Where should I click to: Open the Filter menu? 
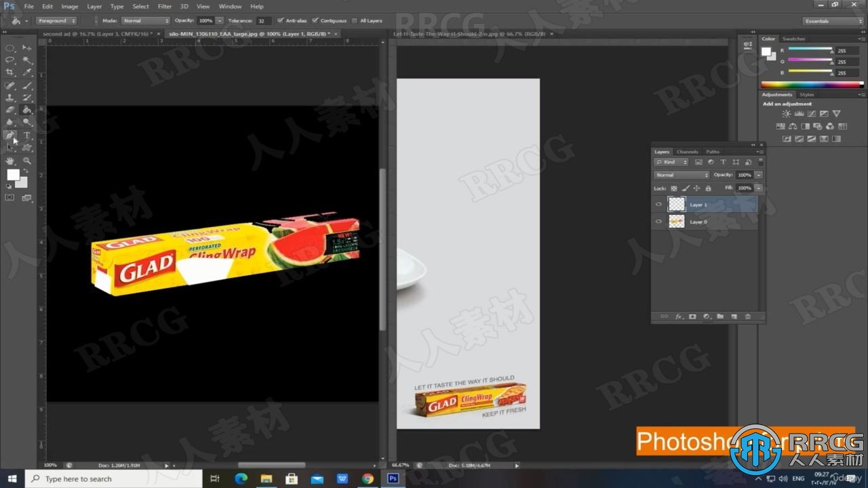click(x=165, y=6)
